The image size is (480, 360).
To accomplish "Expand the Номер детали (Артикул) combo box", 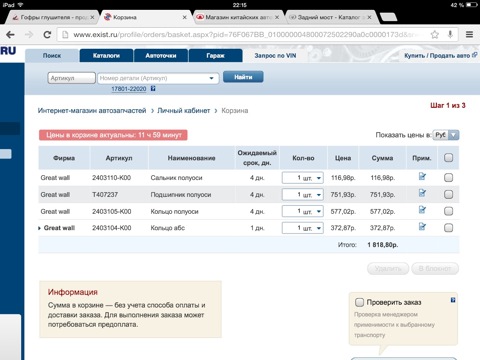I will point(158,78).
